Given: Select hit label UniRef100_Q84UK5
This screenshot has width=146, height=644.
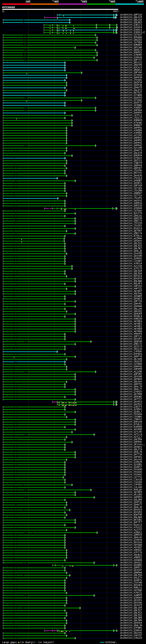Looking at the screenshot, I should (131, 314).
